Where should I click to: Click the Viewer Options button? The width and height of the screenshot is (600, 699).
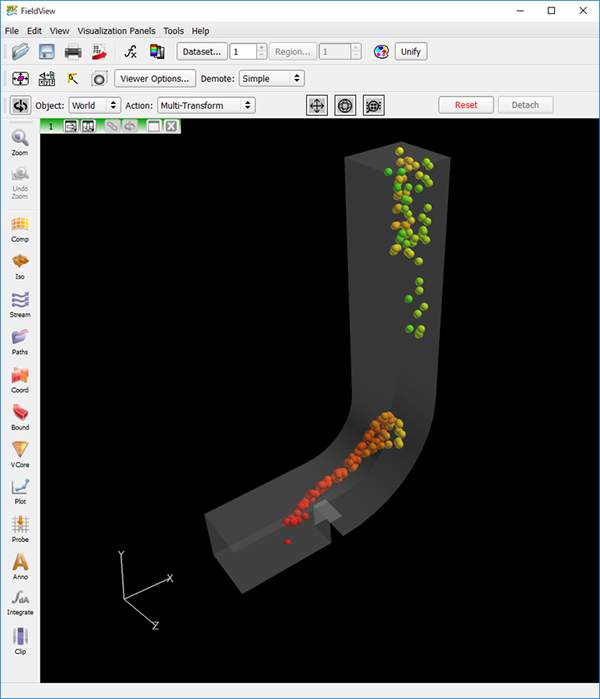pyautogui.click(x=154, y=78)
